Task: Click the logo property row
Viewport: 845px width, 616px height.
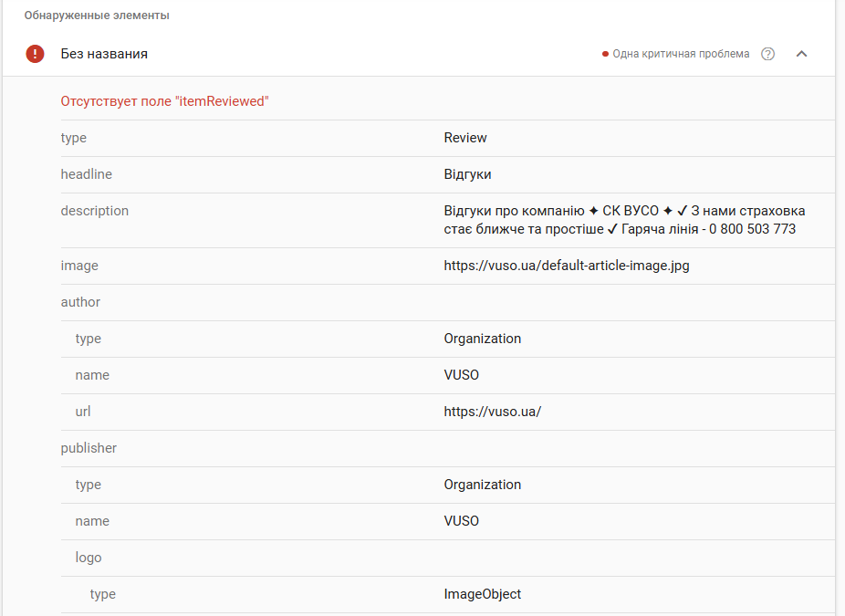Action: click(89, 558)
